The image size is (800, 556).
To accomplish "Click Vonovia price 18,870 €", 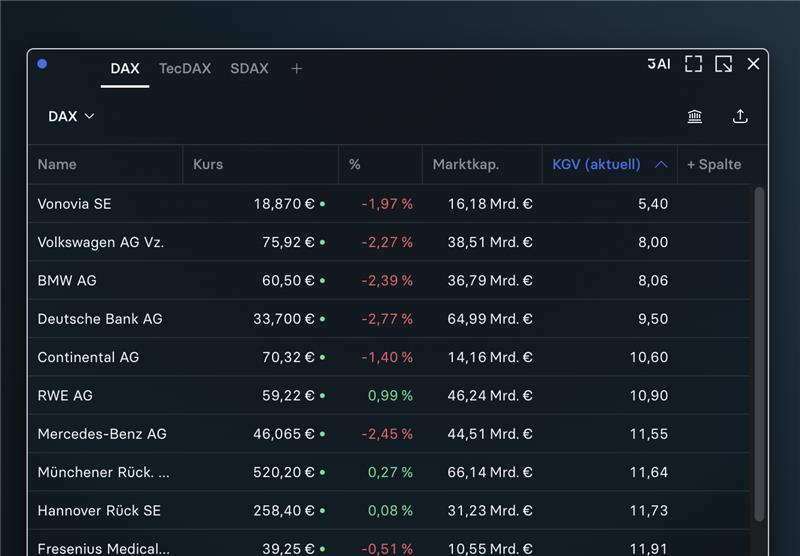I will (284, 204).
